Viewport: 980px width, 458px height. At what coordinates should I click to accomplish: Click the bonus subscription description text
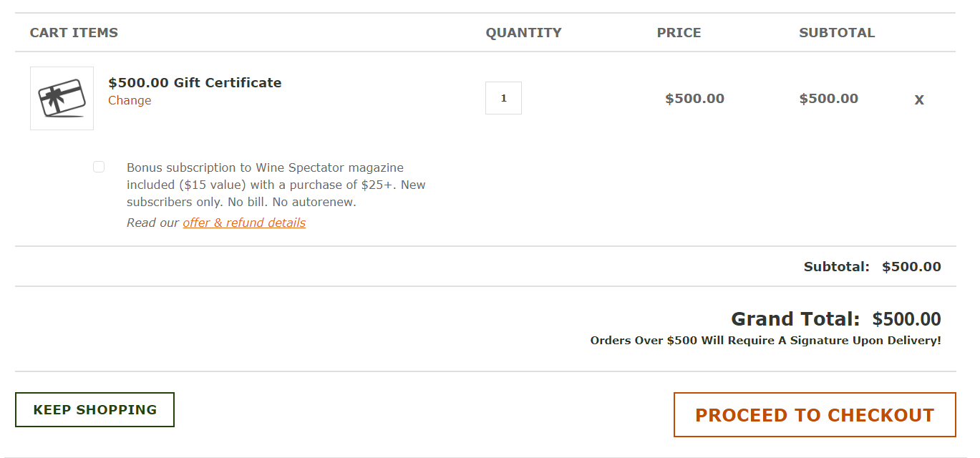pyautogui.click(x=276, y=185)
